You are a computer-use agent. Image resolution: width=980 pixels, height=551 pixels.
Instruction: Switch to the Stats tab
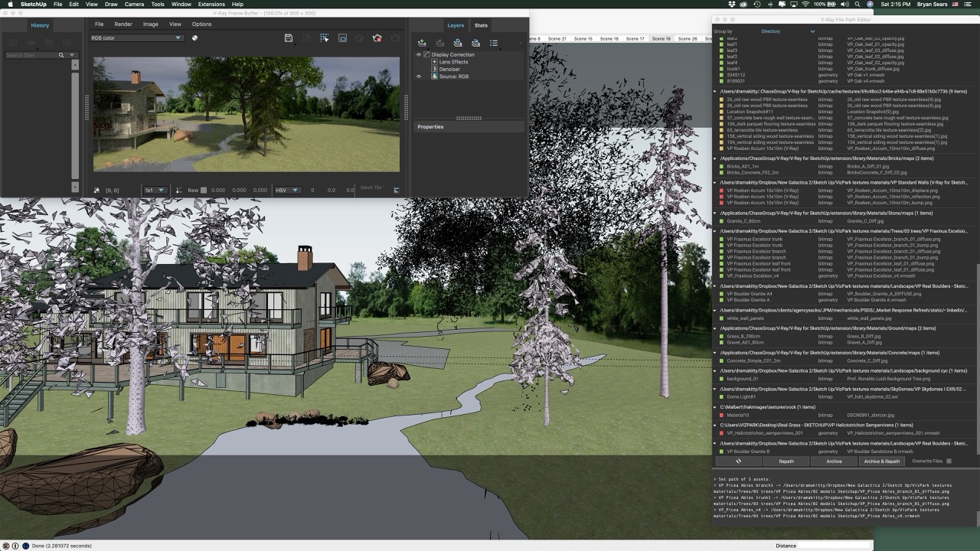pos(481,25)
